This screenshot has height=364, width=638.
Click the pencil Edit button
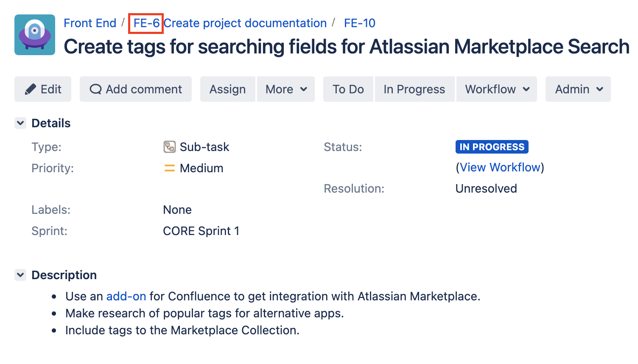pos(43,89)
